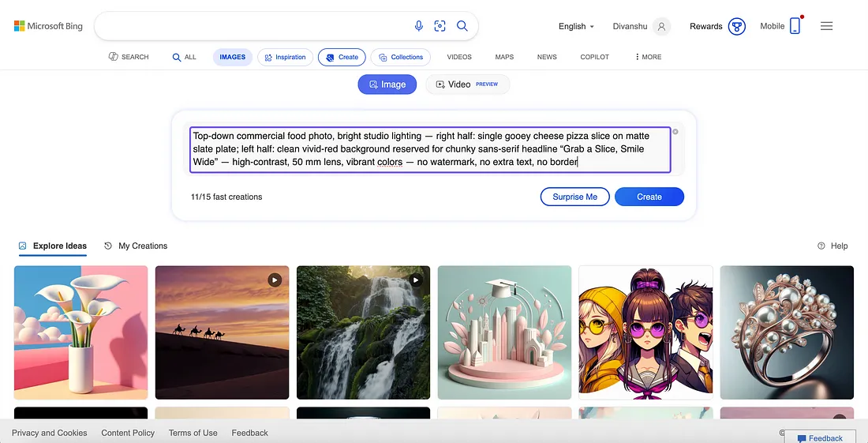Image resolution: width=868 pixels, height=443 pixels.
Task: Play the camel desert sunset video
Action: (x=275, y=280)
